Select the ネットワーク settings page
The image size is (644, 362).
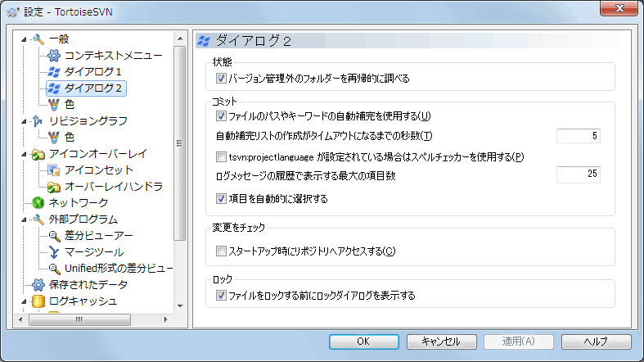79,202
